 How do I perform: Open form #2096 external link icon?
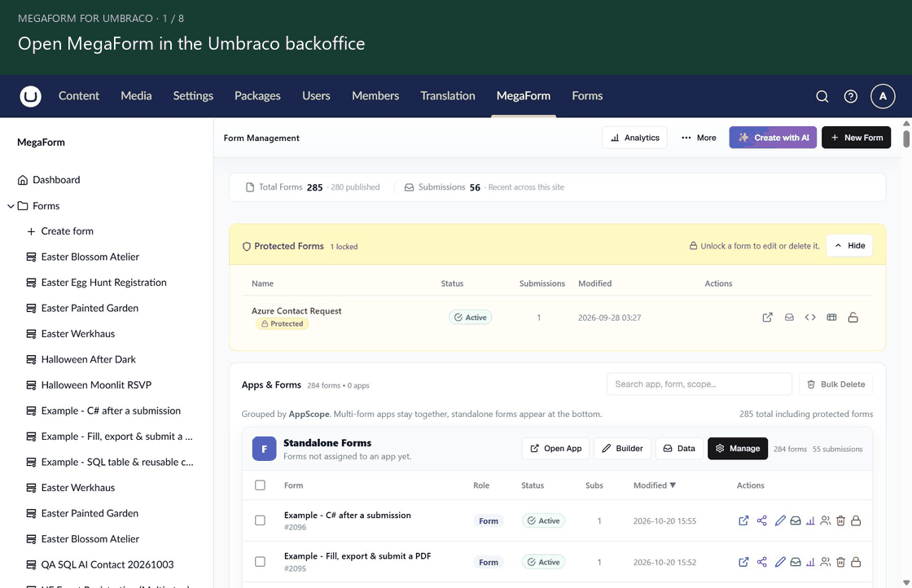tap(743, 520)
